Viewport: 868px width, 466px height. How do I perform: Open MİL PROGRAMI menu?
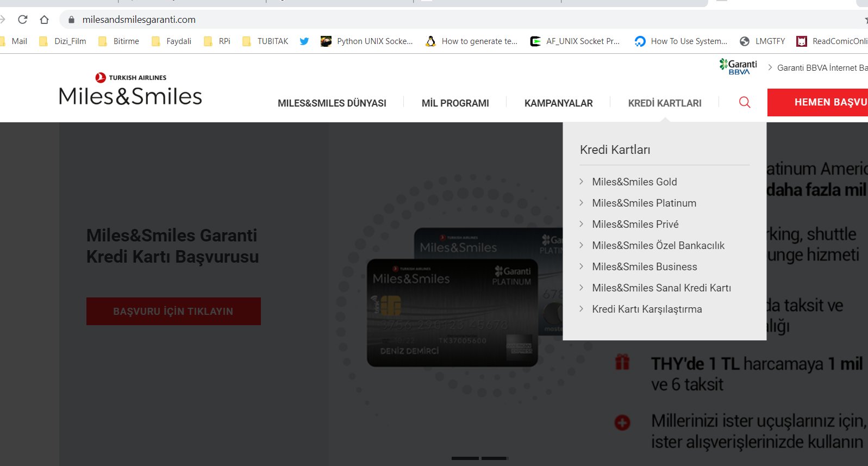455,103
